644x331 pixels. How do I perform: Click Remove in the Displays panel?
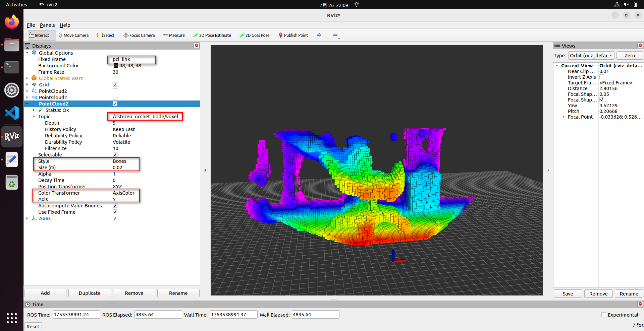[x=134, y=293]
